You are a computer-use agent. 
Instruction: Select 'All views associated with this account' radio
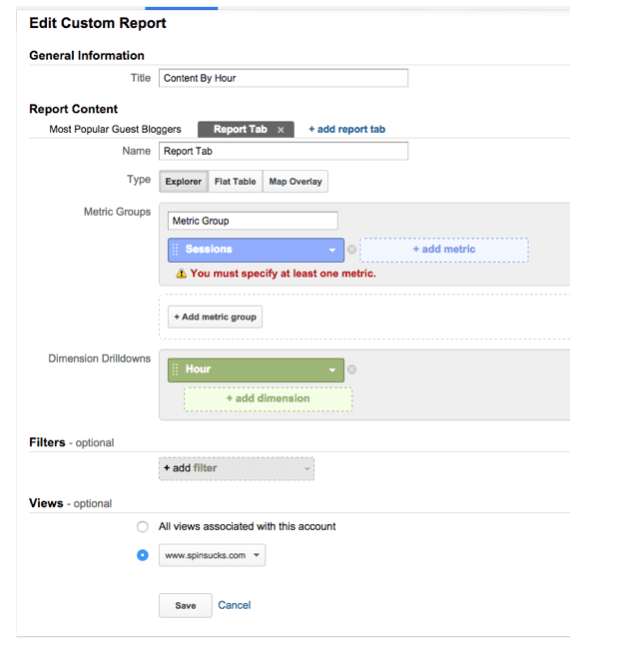pyautogui.click(x=142, y=526)
